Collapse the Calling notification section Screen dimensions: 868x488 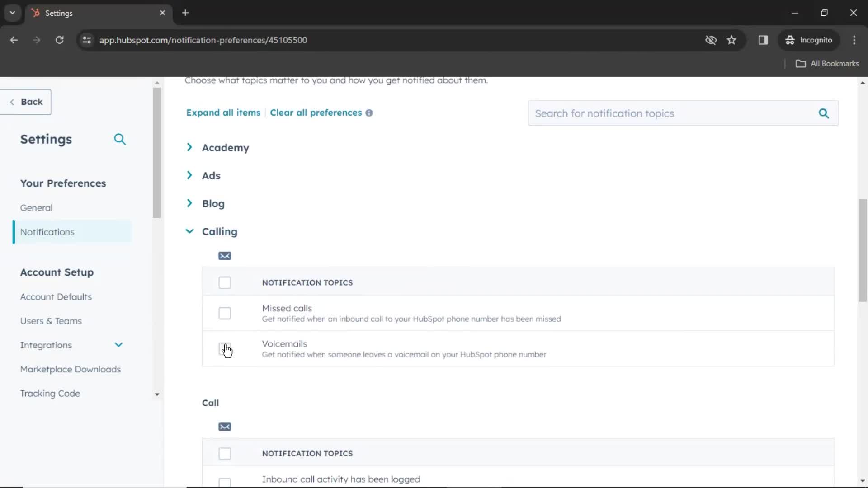pos(189,231)
